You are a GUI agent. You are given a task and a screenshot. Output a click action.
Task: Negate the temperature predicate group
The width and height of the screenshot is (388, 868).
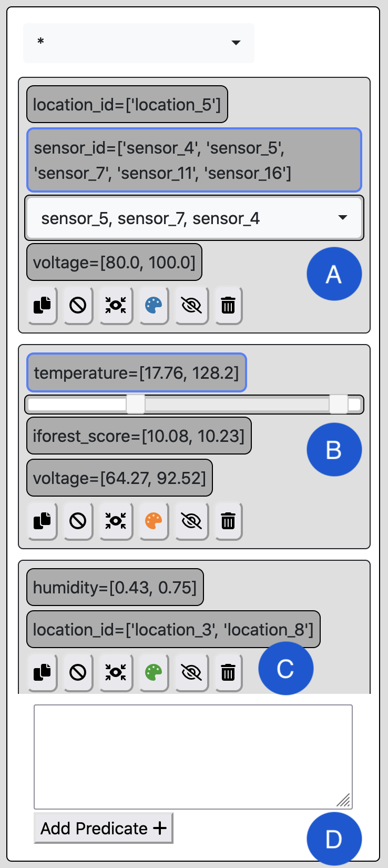pos(78,521)
